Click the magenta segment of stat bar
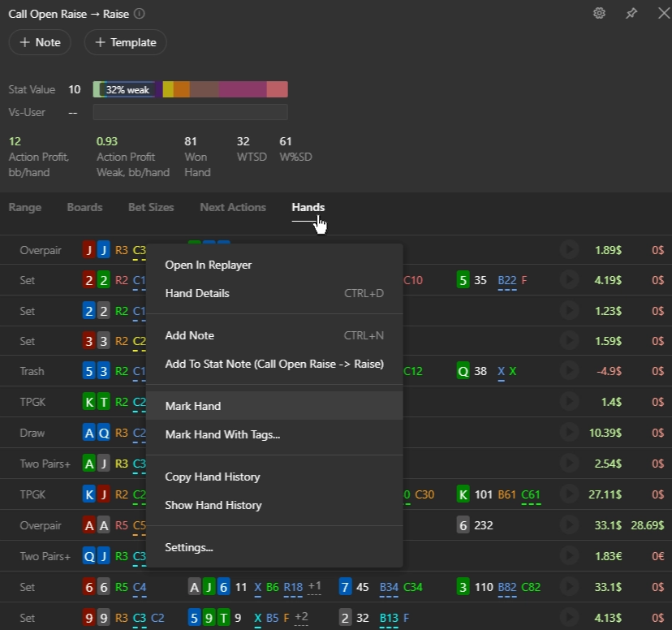Viewport: 672px width, 630px height. [x=243, y=89]
